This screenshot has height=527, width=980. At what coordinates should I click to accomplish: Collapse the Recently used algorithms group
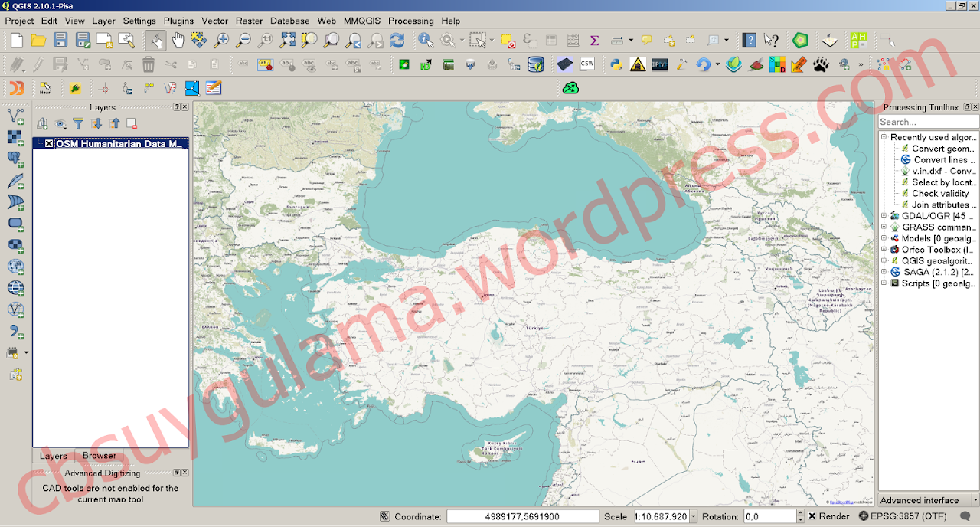884,137
